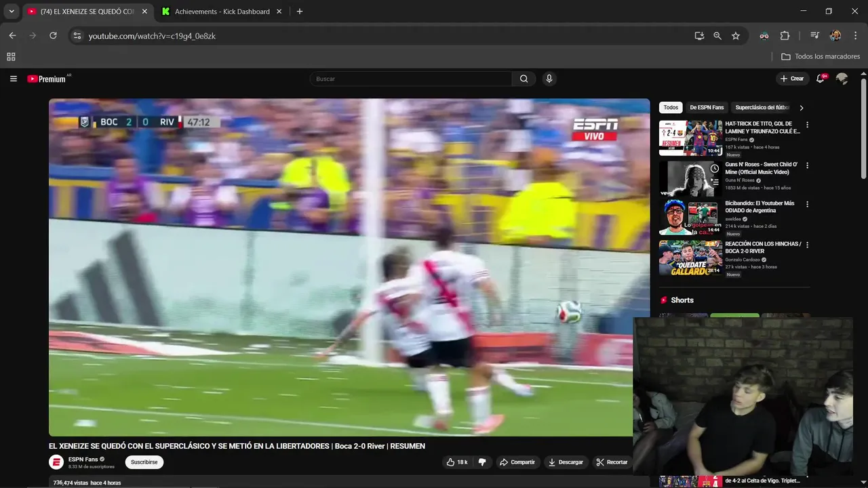Open new browser tab with plus
The image size is (868, 488).
coord(300,12)
